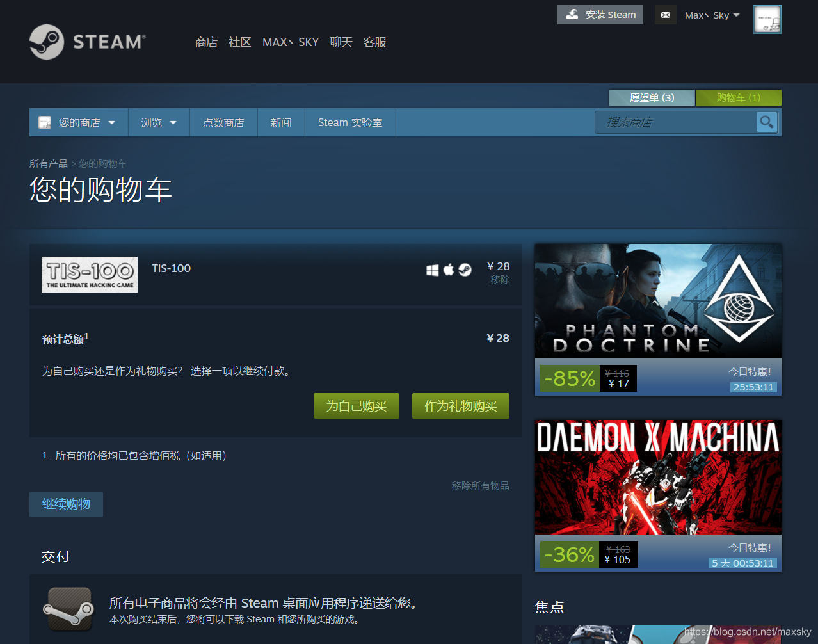Click the 25:53:11 countdown timer
The width and height of the screenshot is (818, 644).
753,387
